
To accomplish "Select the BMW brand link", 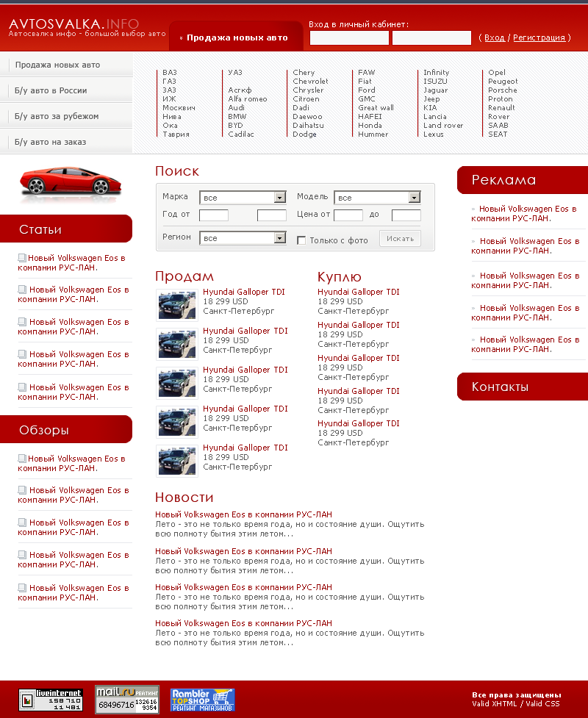I will (x=237, y=116).
